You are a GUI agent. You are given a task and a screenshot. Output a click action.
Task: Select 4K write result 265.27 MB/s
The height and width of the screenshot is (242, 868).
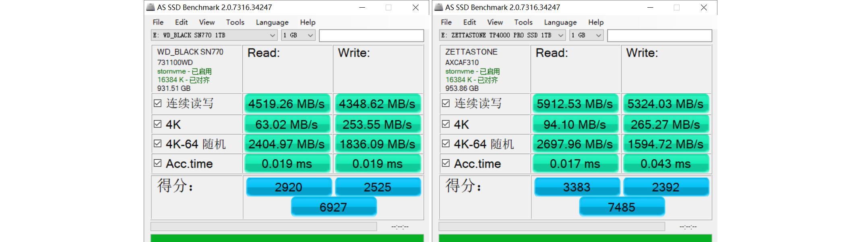pos(665,124)
